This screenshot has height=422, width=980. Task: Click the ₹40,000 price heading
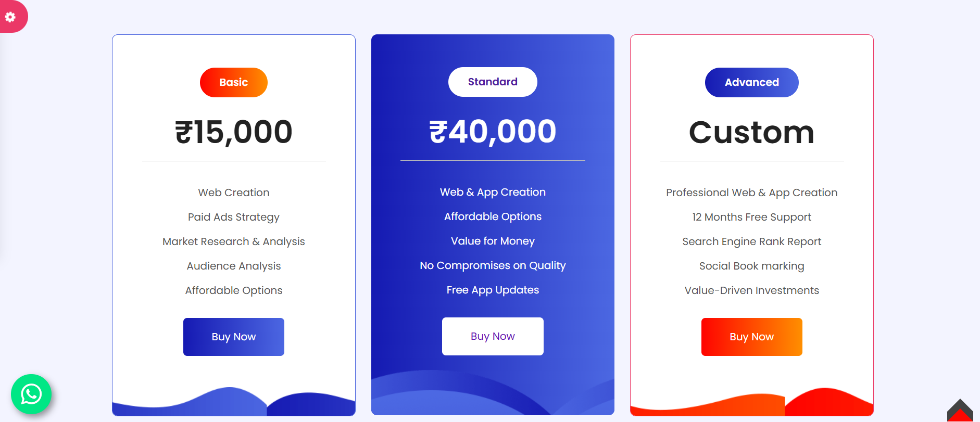tap(492, 131)
